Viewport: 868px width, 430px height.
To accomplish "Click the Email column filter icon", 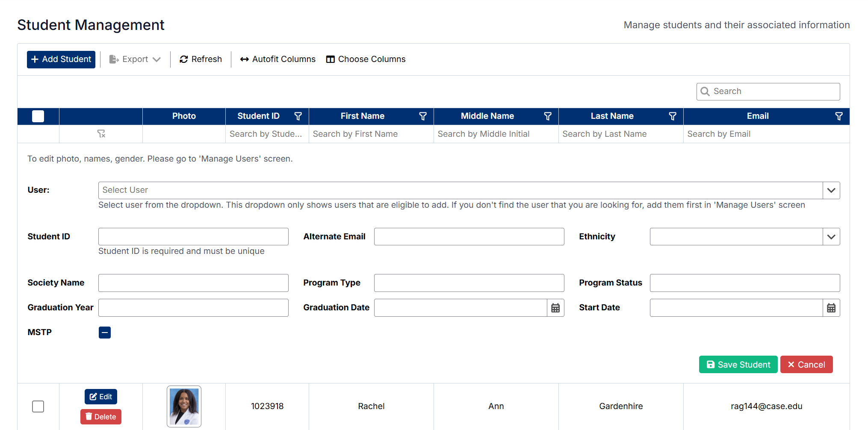I will pyautogui.click(x=839, y=116).
